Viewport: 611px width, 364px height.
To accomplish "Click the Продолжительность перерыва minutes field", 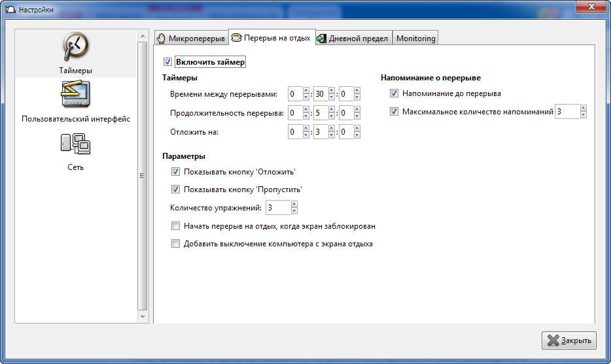I will coord(319,113).
